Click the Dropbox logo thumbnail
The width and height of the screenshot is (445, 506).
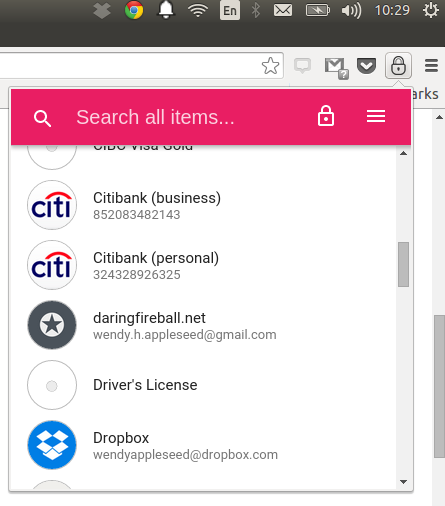pos(52,445)
